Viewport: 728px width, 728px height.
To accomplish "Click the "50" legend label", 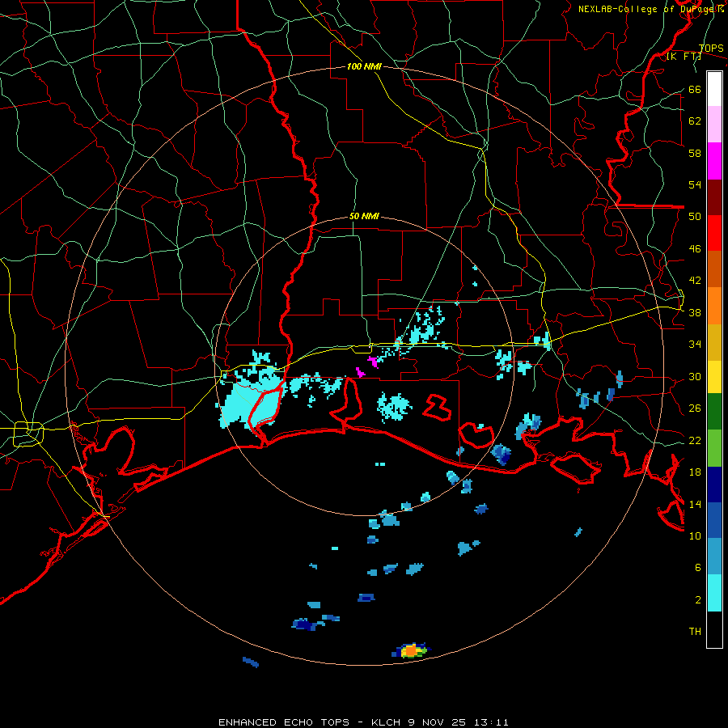I will (x=695, y=217).
